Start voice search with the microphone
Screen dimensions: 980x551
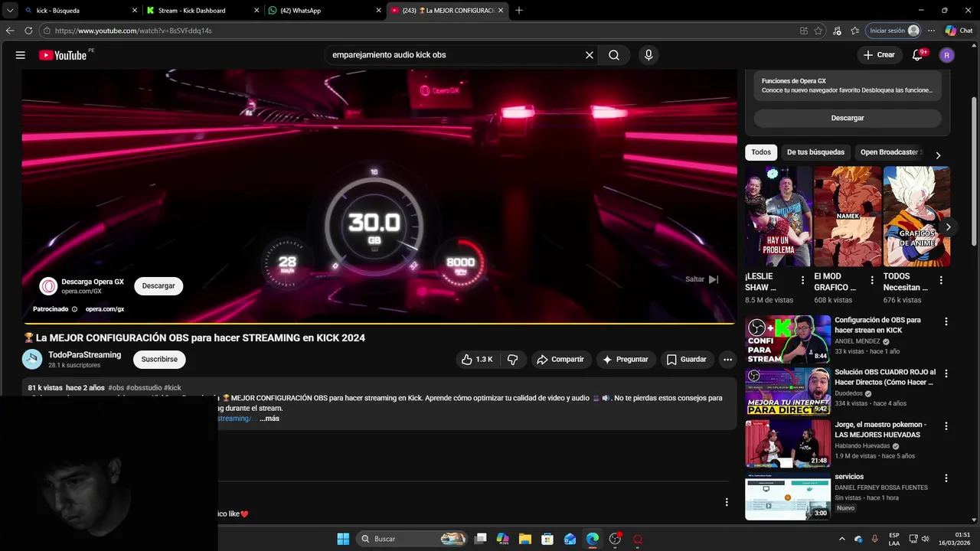(648, 55)
